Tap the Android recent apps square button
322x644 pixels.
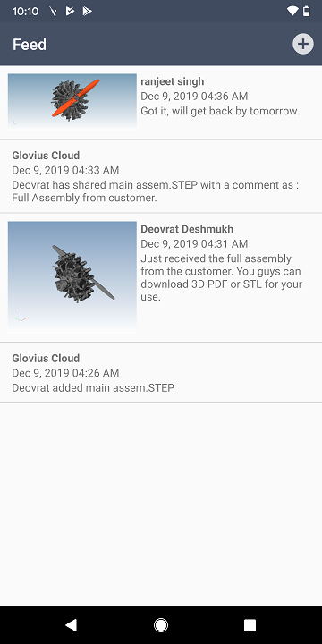click(x=250, y=625)
